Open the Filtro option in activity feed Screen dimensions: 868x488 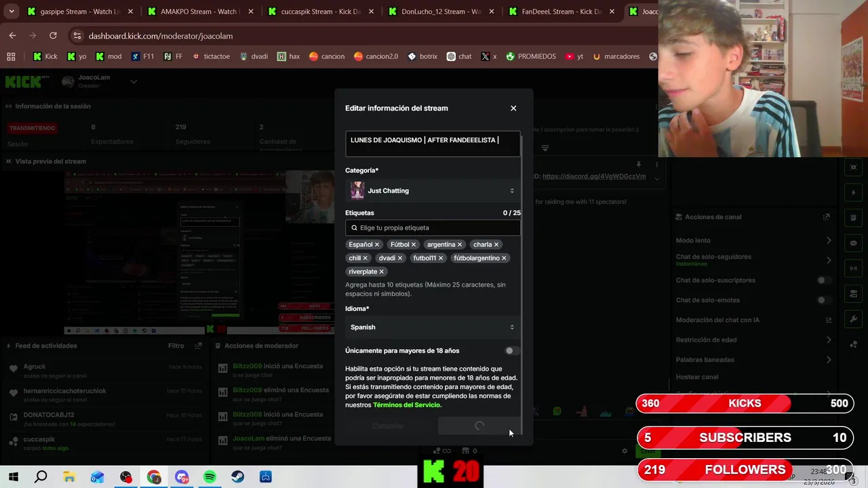[x=176, y=346]
